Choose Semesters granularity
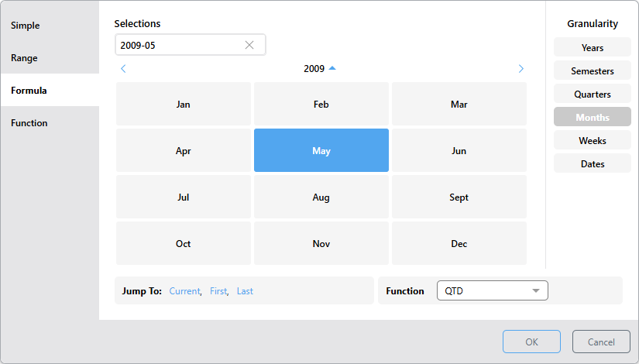This screenshot has width=639, height=364. tap(593, 71)
